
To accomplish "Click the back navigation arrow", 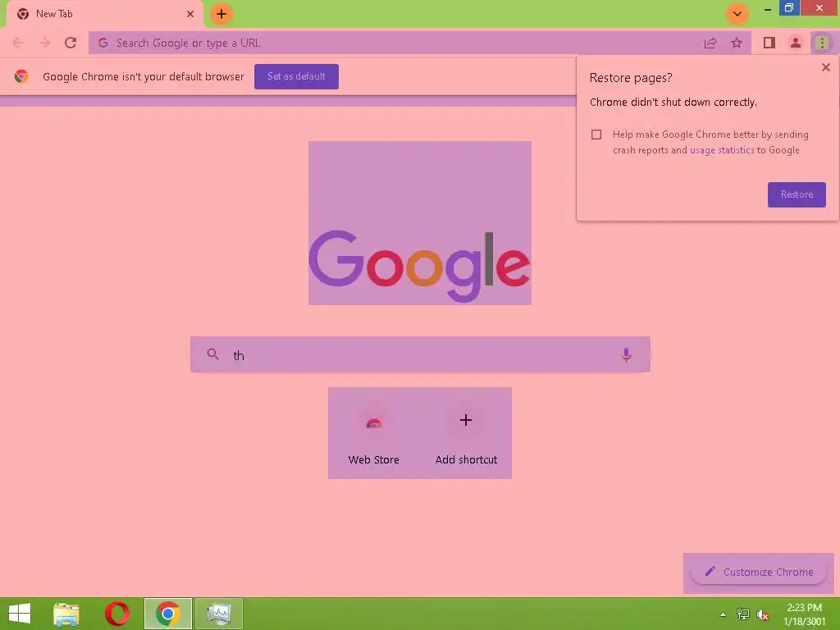I will click(18, 43).
